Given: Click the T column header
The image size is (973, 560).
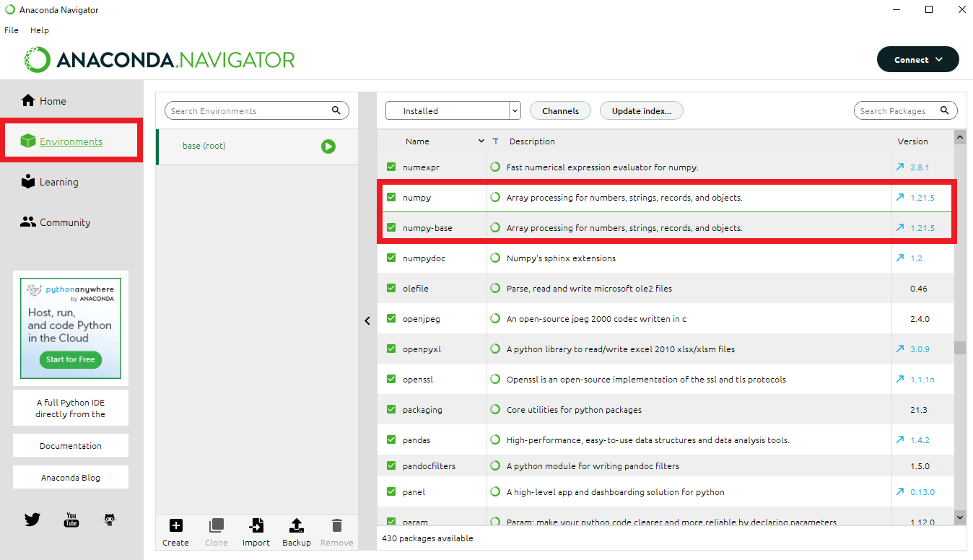Looking at the screenshot, I should (495, 141).
